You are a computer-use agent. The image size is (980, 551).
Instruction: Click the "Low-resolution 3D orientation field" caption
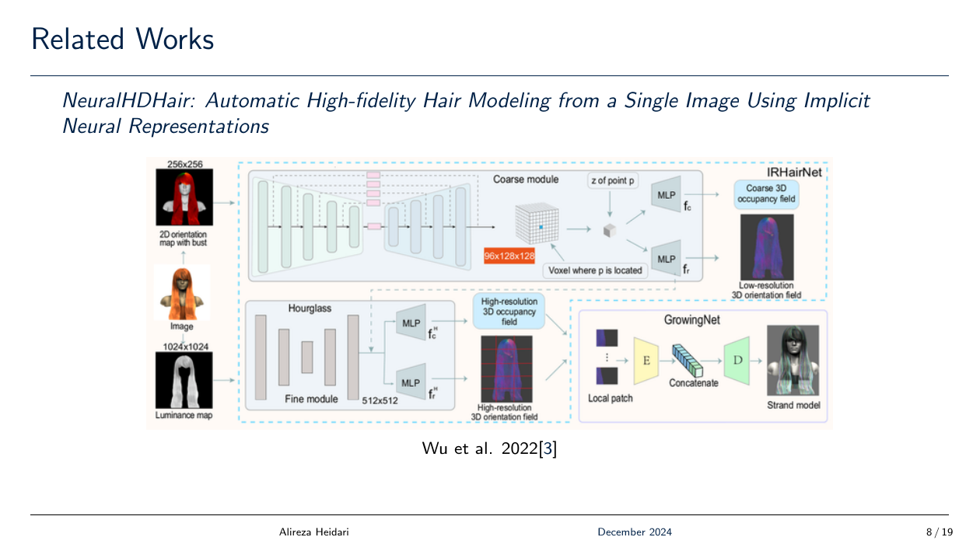pyautogui.click(x=767, y=290)
